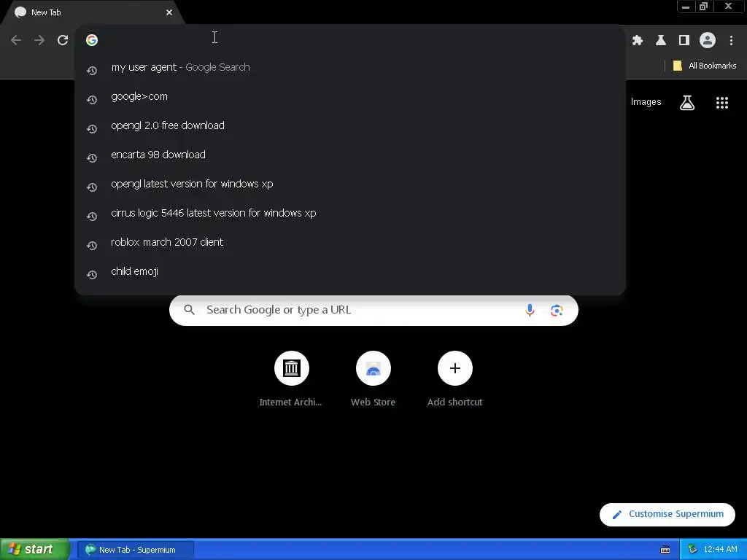Viewport: 747px width, 560px height.
Task: Toggle the side panel icon
Action: pyautogui.click(x=684, y=41)
